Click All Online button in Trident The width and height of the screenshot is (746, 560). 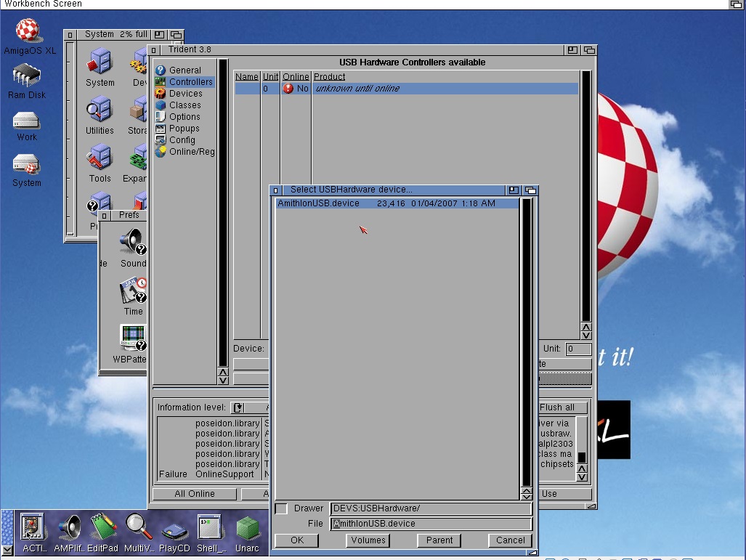tap(195, 494)
